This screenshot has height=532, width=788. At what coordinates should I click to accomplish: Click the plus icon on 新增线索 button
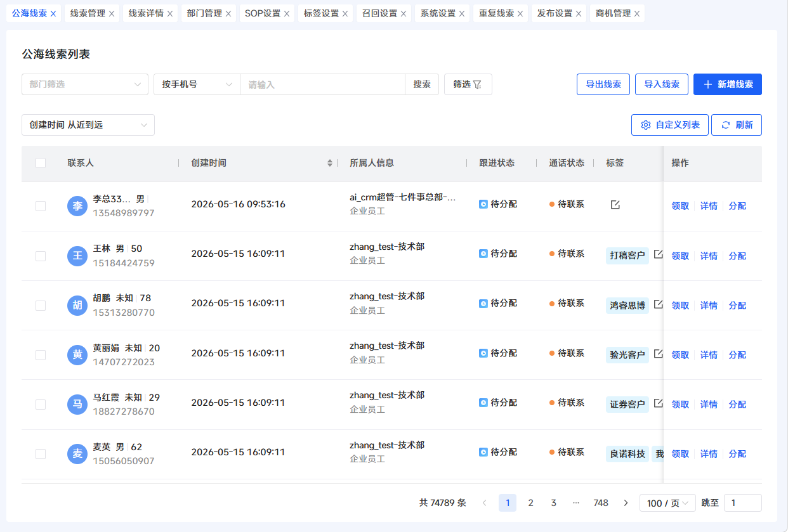(708, 84)
